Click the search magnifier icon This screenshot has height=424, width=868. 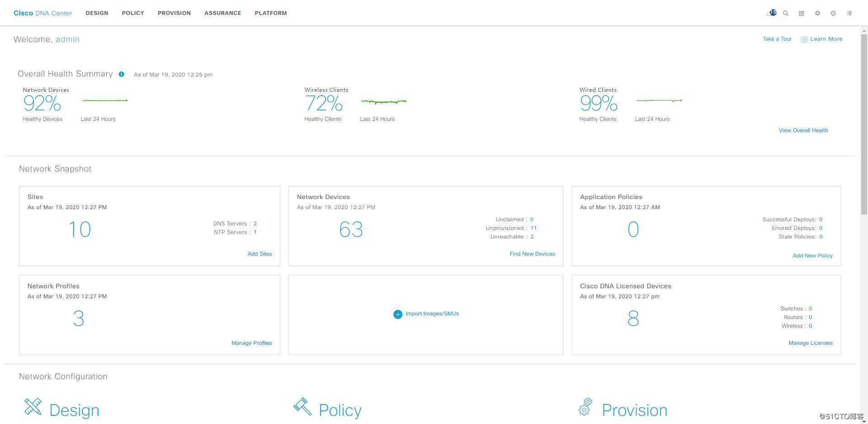coord(786,13)
